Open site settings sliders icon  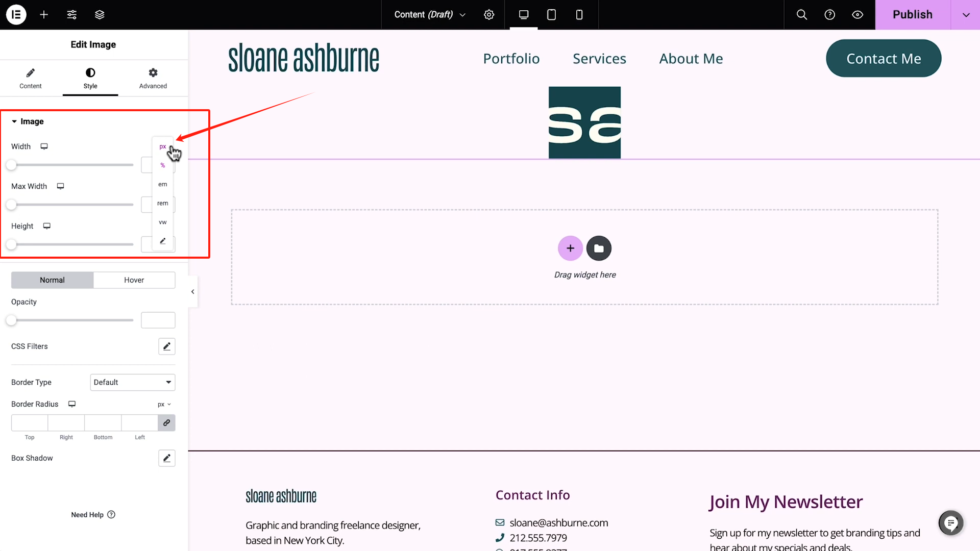[72, 14]
